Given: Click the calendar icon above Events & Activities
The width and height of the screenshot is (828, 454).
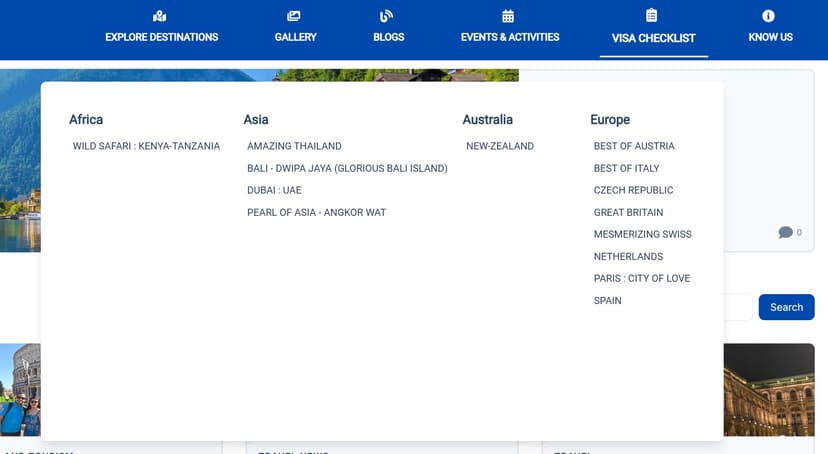Looking at the screenshot, I should point(508,16).
